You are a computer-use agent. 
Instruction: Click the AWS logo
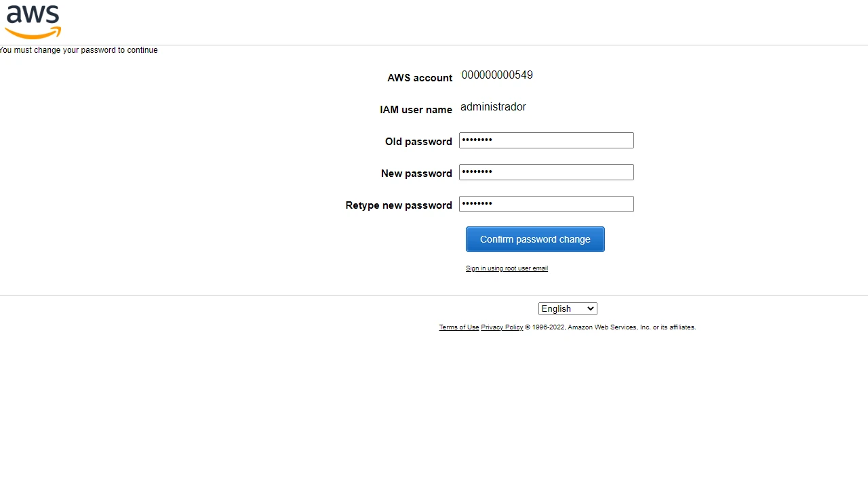33,22
